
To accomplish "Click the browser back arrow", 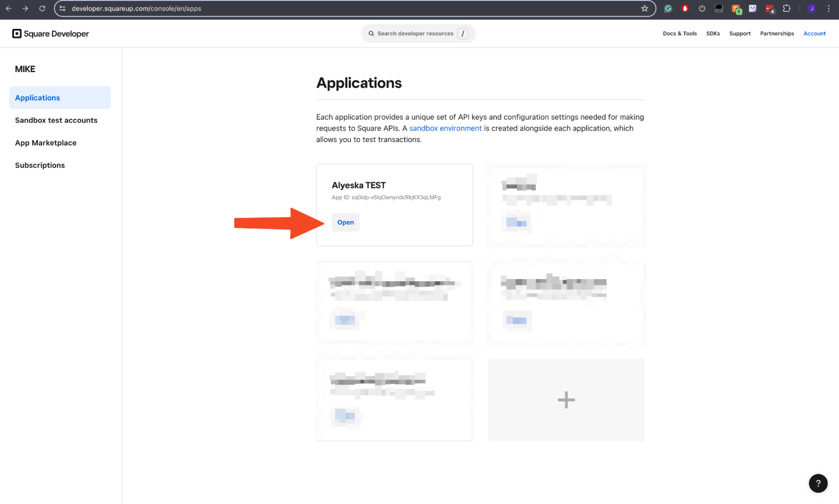I will (x=8, y=8).
